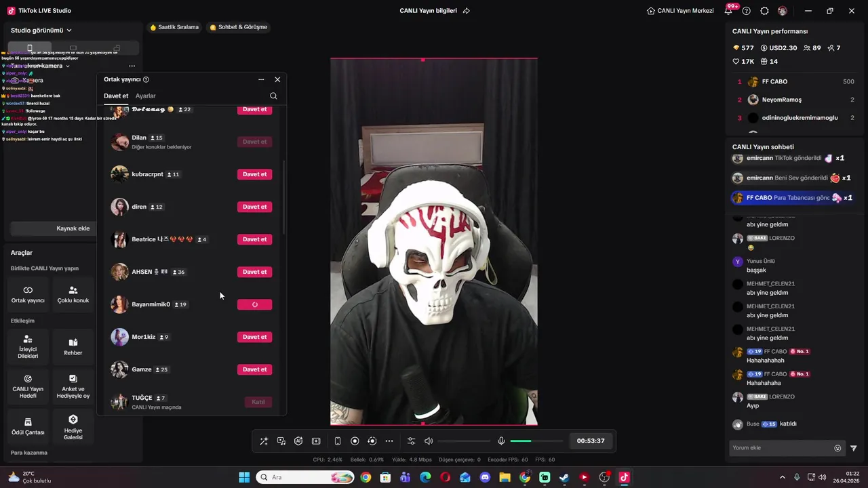
Task: Open more options ellipsis in bottom toolbar
Action: [x=389, y=441]
